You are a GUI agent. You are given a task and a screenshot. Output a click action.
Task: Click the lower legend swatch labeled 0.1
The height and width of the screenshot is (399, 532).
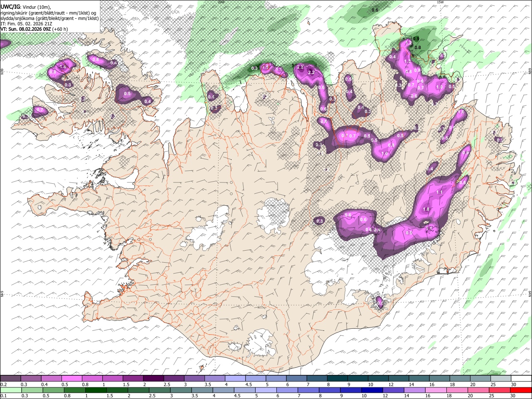click(x=10, y=390)
